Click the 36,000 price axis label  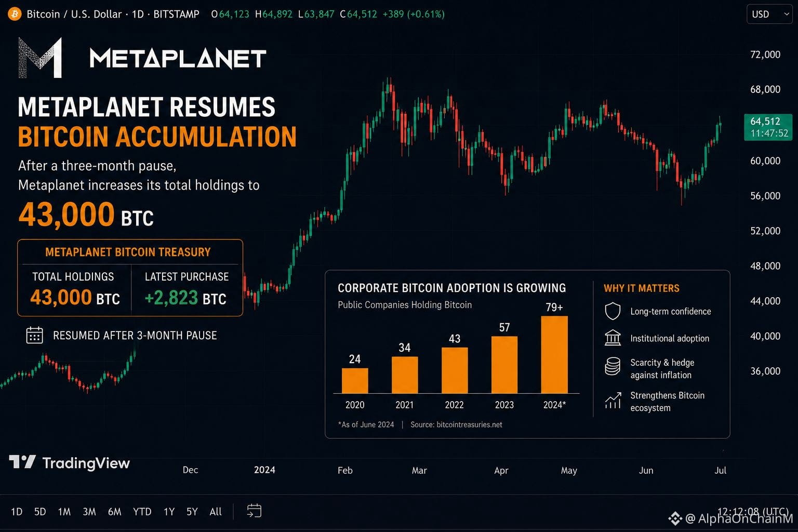pos(765,371)
